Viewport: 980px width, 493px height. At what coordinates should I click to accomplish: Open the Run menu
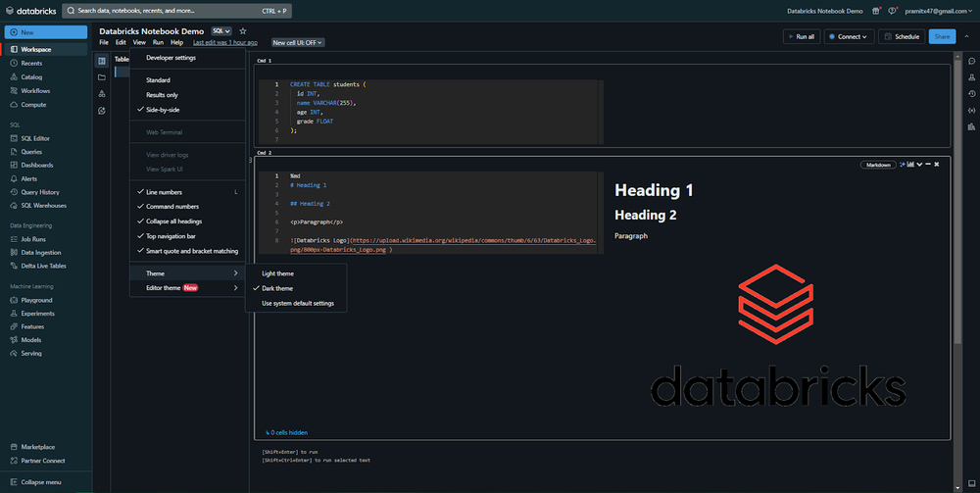158,42
